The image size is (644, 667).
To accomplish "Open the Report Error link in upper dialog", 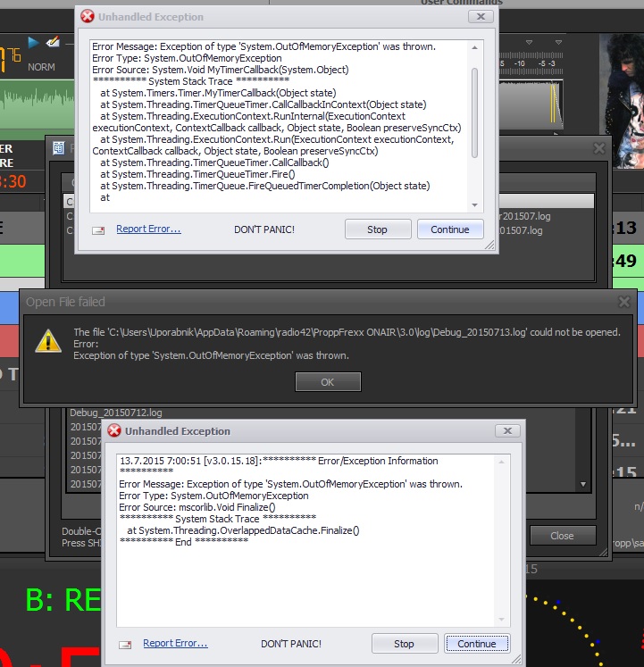I will (x=148, y=229).
